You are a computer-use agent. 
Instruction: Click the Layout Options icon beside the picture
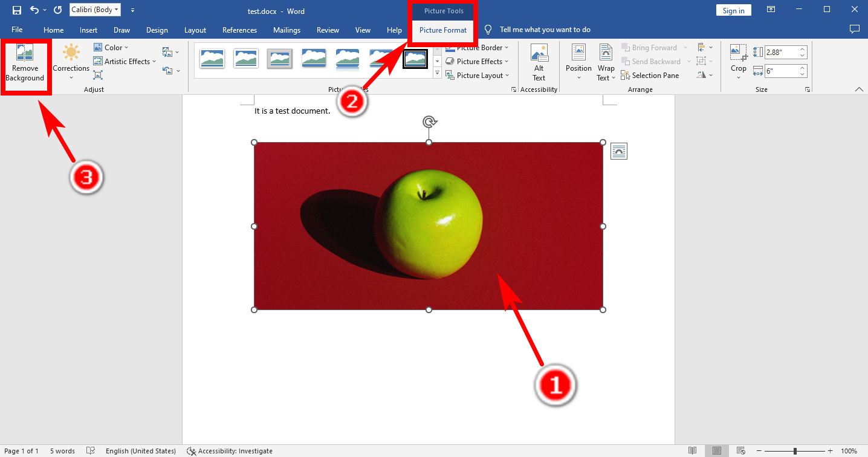pyautogui.click(x=619, y=151)
